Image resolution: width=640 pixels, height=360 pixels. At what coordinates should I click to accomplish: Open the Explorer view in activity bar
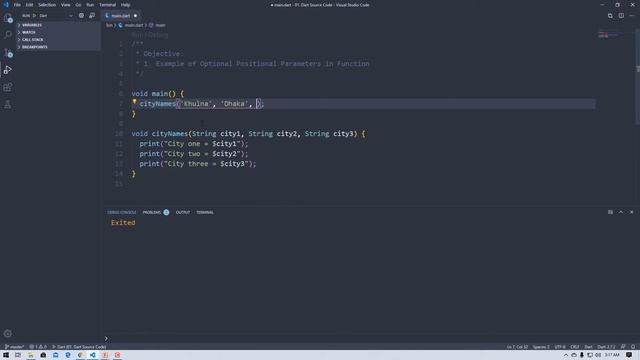click(8, 18)
